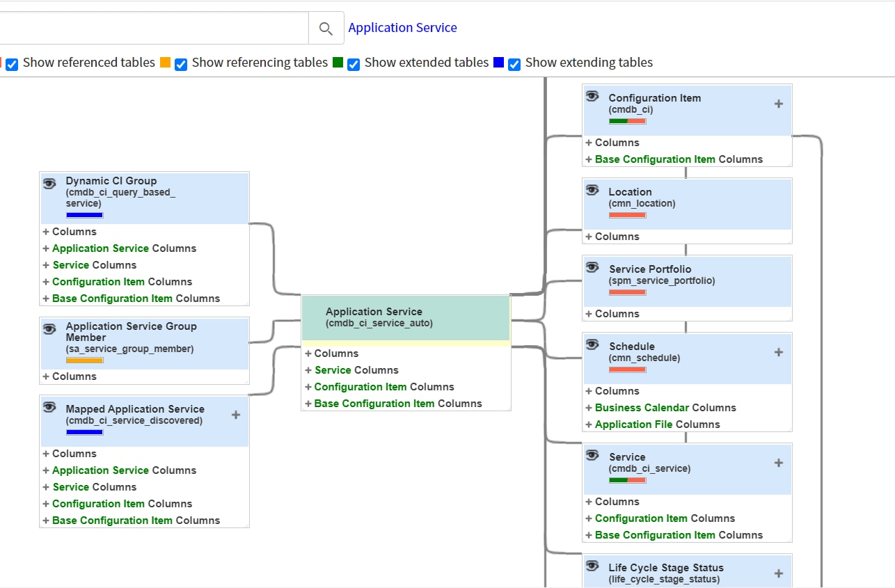895x588 pixels.
Task: Uncheck Show referenced tables checkbox
Action: click(x=12, y=64)
